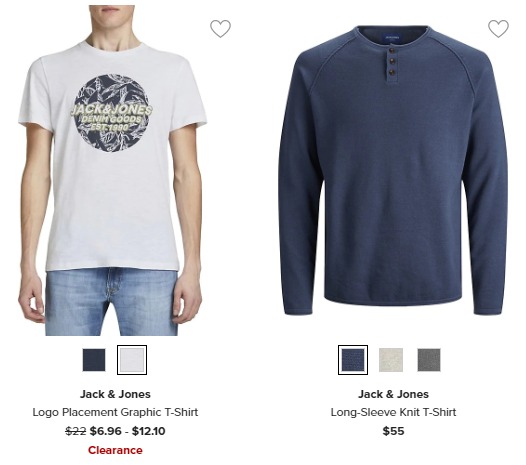Click the henley button placket on blue shirt
The image size is (526, 465).
[x=391, y=65]
